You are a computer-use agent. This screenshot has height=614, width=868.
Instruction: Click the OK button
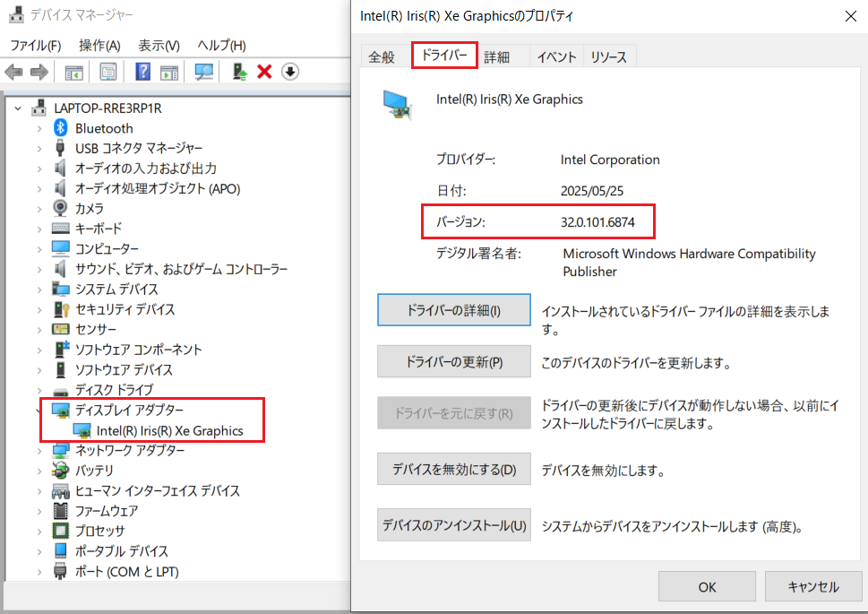707,586
